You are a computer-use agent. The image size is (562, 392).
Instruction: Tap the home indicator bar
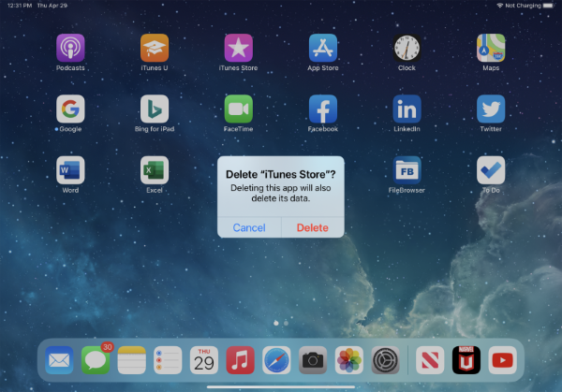[x=281, y=387]
